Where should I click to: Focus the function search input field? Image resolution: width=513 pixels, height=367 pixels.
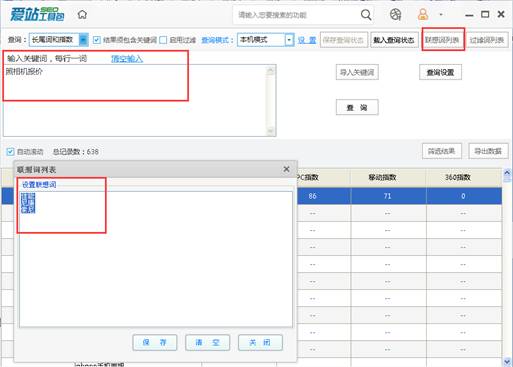click(x=297, y=15)
